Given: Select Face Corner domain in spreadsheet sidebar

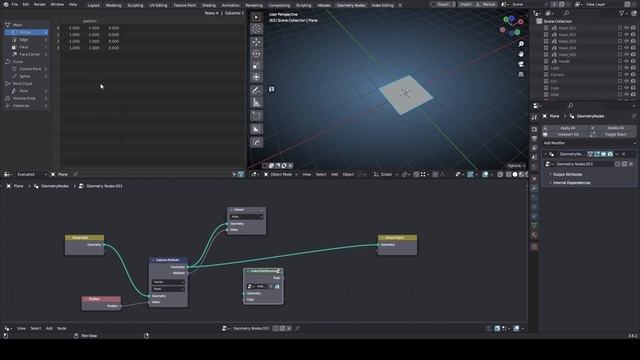Looking at the screenshot, I should (26, 54).
